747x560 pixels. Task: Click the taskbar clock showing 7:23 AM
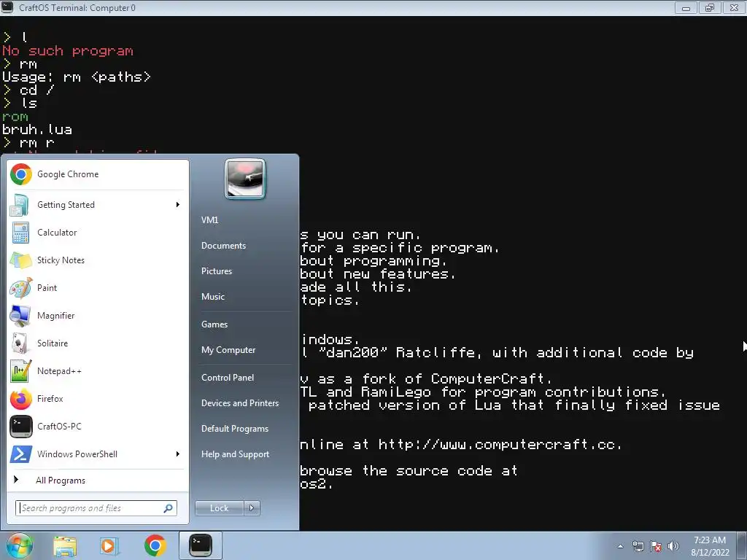710,546
